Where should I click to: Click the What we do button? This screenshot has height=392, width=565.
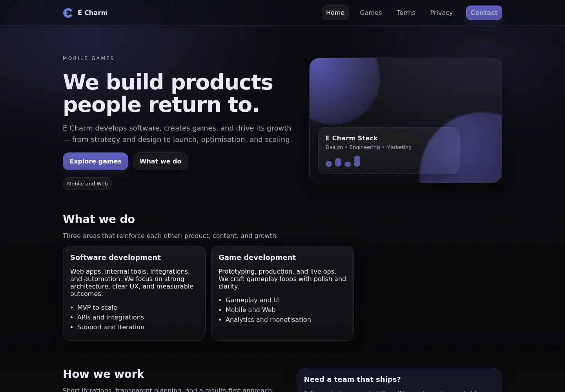(160, 161)
